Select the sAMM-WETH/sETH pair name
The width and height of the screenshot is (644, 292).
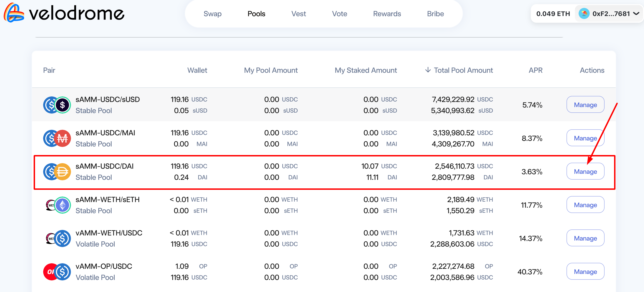pyautogui.click(x=107, y=200)
